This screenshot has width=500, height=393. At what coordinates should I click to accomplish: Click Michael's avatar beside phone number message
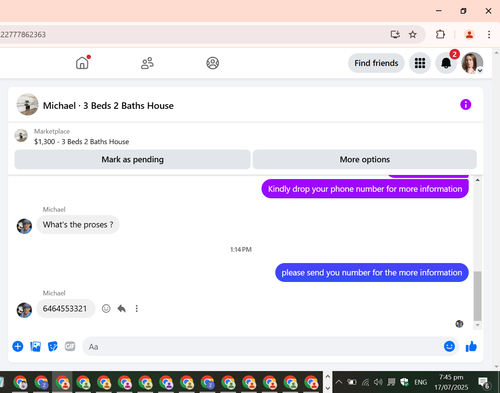point(24,310)
